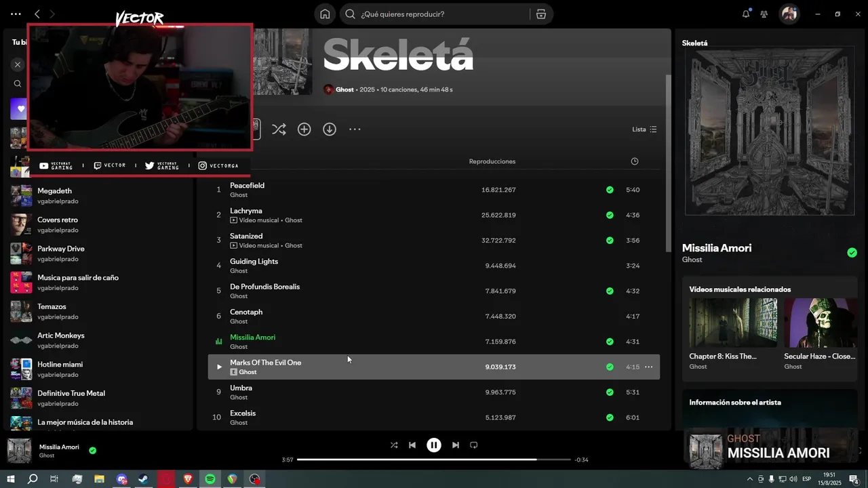Sort by Reproducciones column header
The width and height of the screenshot is (868, 488).
(492, 161)
